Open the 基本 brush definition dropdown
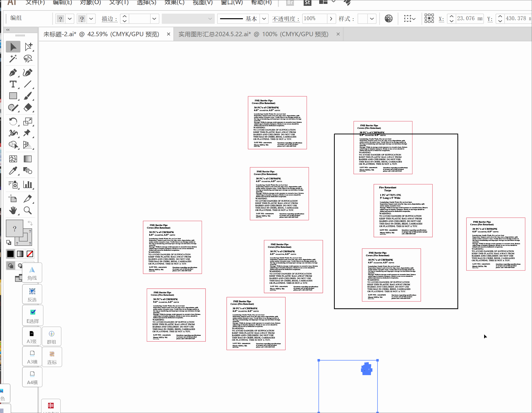Viewport: 532px width, 413px height. pos(264,18)
